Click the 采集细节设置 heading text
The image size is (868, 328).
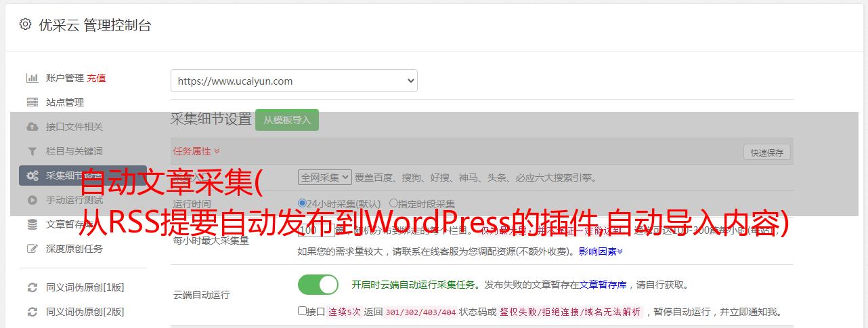[x=211, y=119]
